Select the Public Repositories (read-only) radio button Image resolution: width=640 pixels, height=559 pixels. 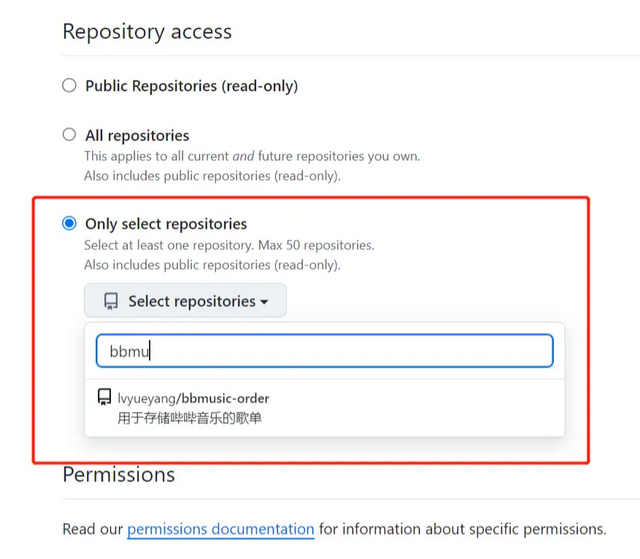click(69, 86)
